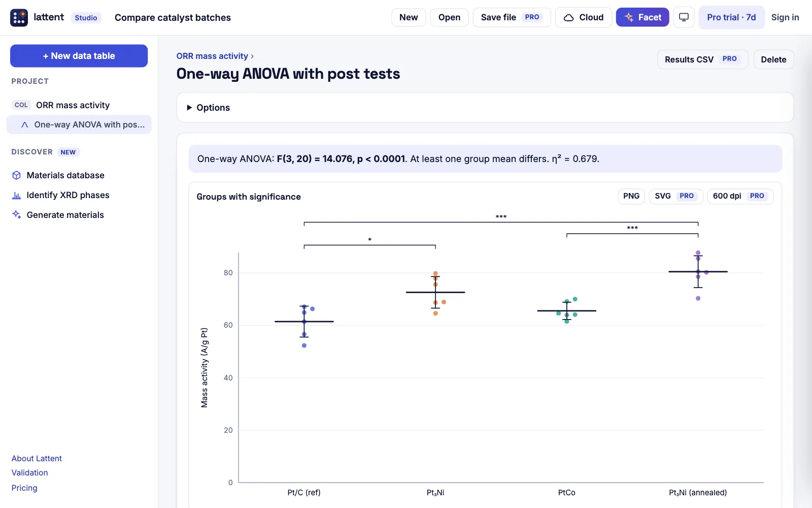The width and height of the screenshot is (812, 508).
Task: Click the Groups with significance heading
Action: (249, 197)
